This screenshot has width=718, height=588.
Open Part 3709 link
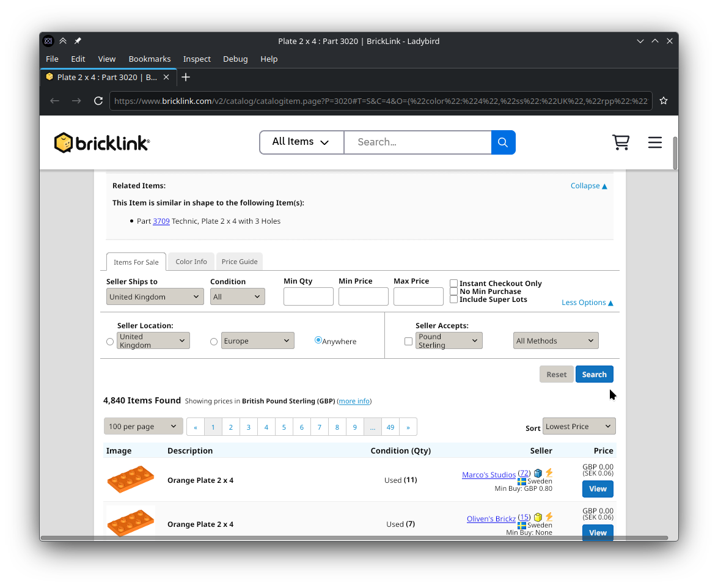161,221
